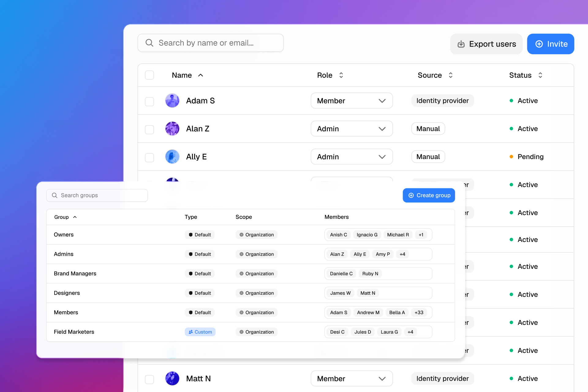Open Adam S role dropdown
588x392 pixels.
tap(352, 101)
